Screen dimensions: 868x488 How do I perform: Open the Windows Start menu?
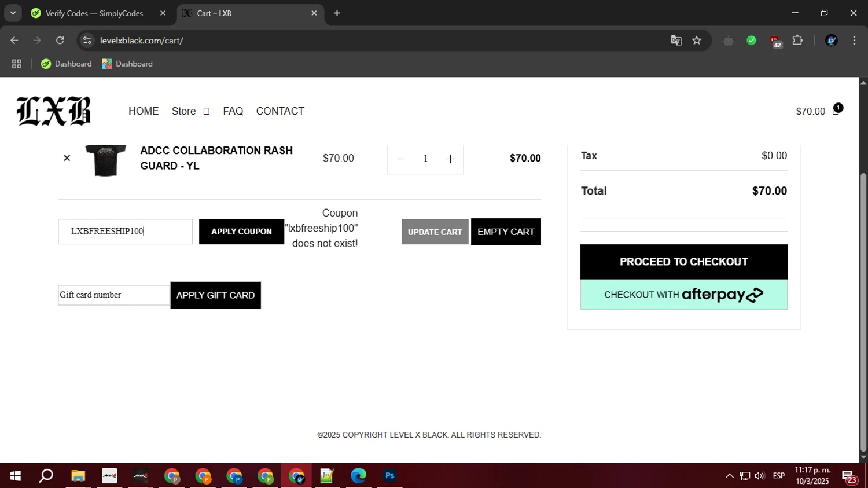click(x=16, y=476)
